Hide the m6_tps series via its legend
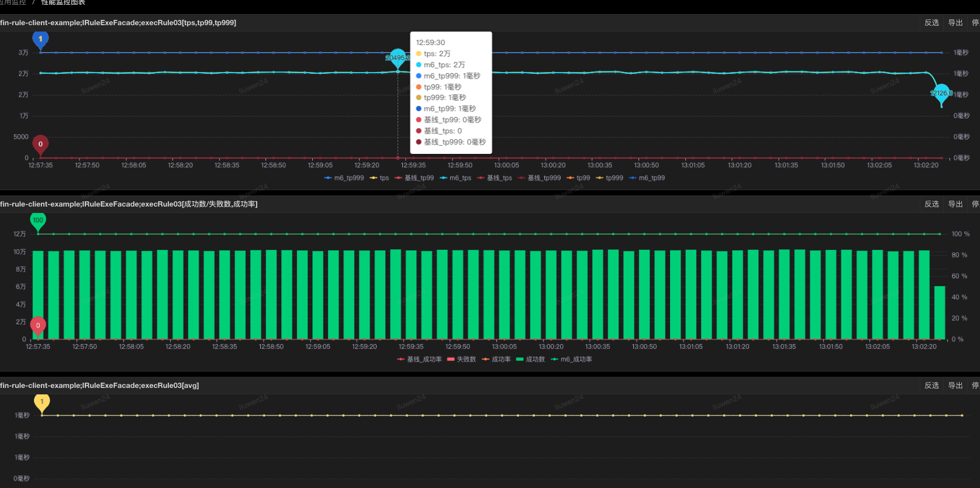Screen dimensions: 980x488 click(455, 178)
